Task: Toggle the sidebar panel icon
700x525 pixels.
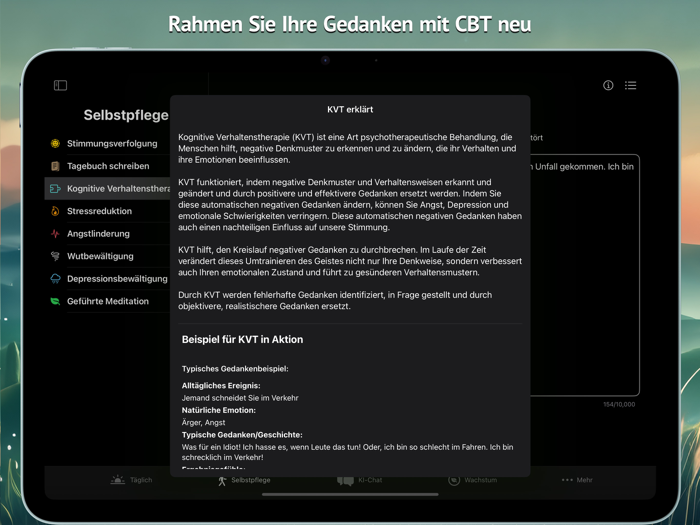Action: 60,85
